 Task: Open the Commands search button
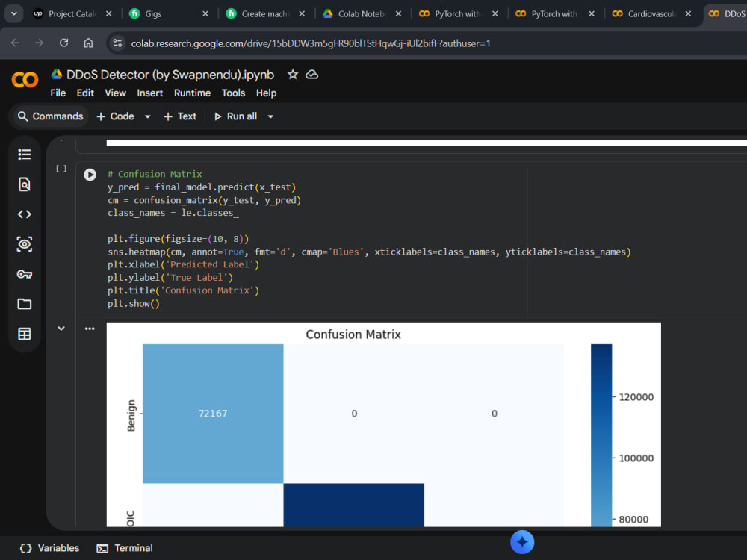pos(50,116)
